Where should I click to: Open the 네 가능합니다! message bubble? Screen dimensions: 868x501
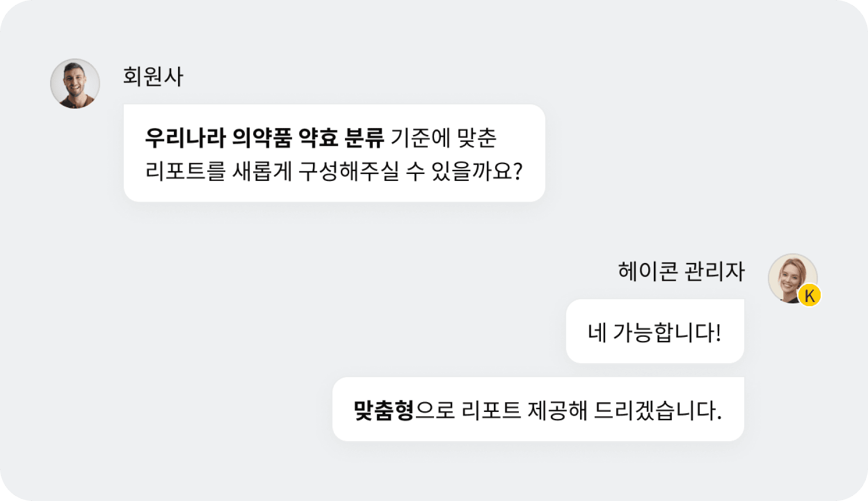coord(655,331)
